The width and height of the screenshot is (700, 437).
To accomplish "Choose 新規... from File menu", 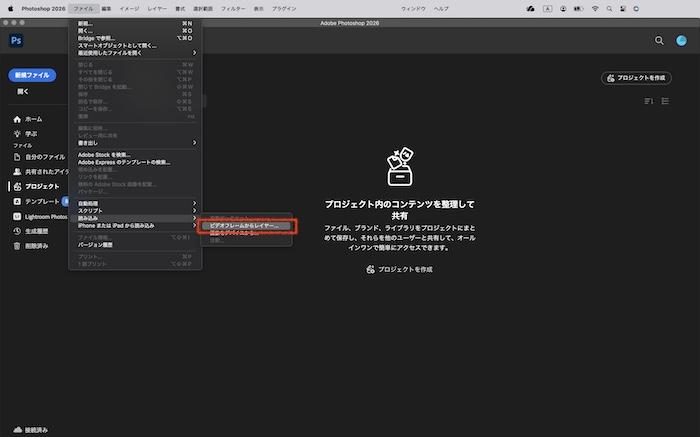I will [135, 23].
